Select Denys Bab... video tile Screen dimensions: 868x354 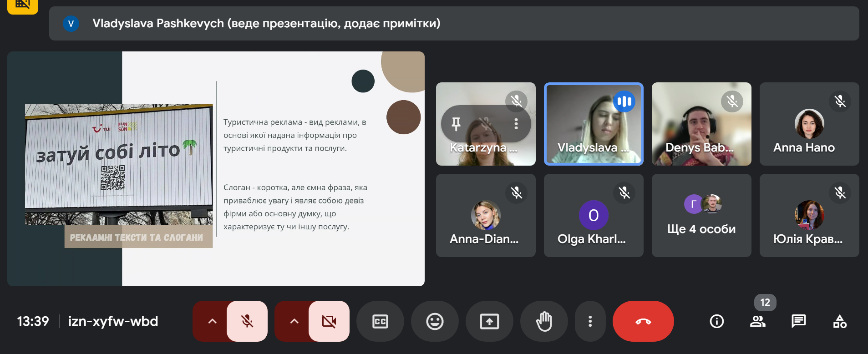coord(701,124)
